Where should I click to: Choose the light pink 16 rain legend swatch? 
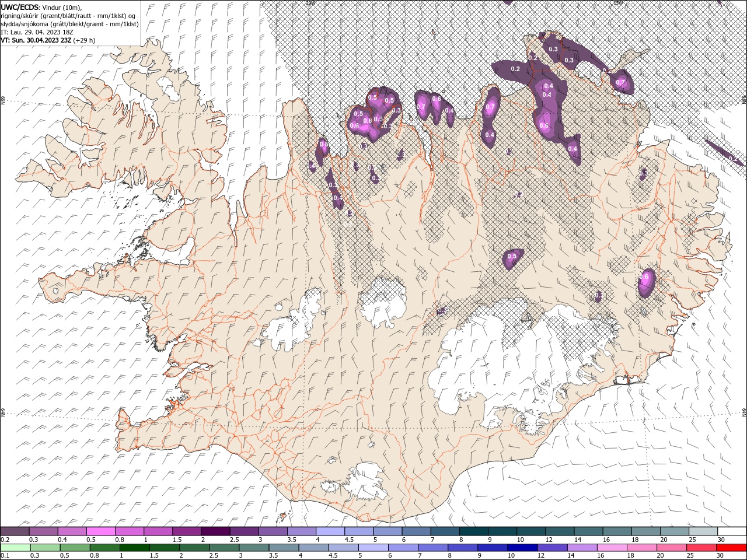coord(612,548)
